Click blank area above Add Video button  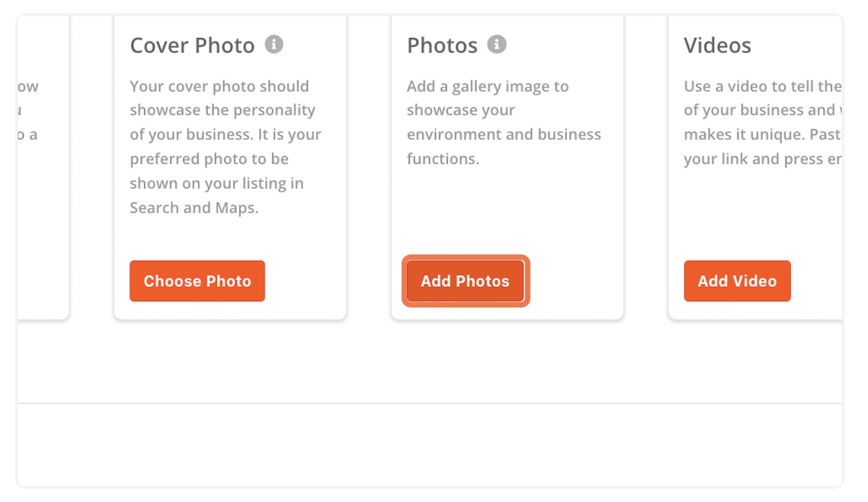click(756, 214)
